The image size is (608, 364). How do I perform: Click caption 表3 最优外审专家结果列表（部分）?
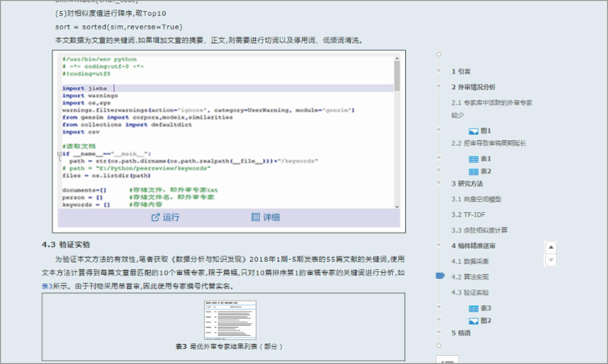point(229,346)
